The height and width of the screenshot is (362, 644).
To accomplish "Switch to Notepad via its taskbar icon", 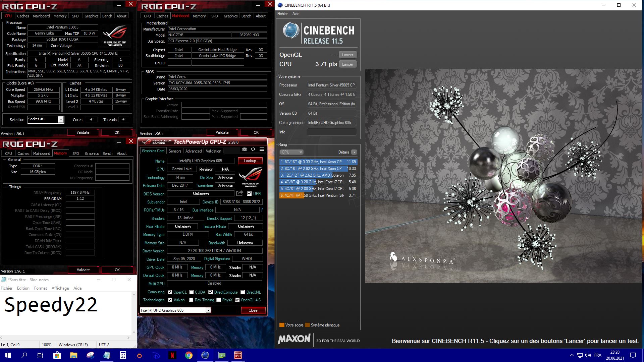I will tap(106, 355).
